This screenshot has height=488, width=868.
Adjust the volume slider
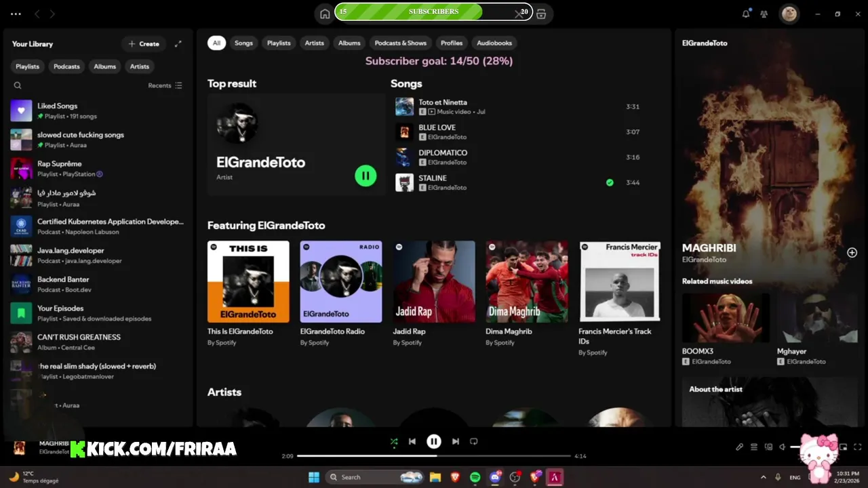point(814,447)
